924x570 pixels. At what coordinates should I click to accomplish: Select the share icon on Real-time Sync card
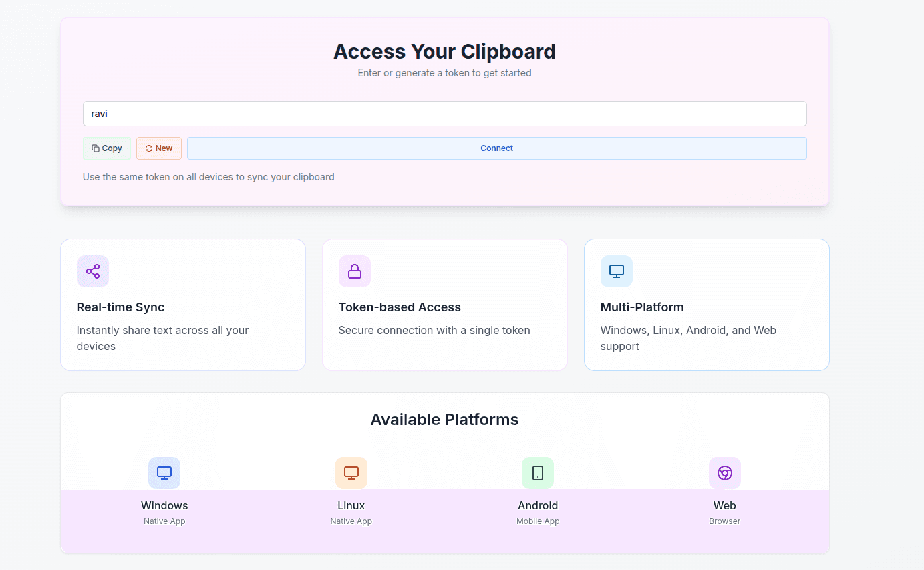click(92, 271)
